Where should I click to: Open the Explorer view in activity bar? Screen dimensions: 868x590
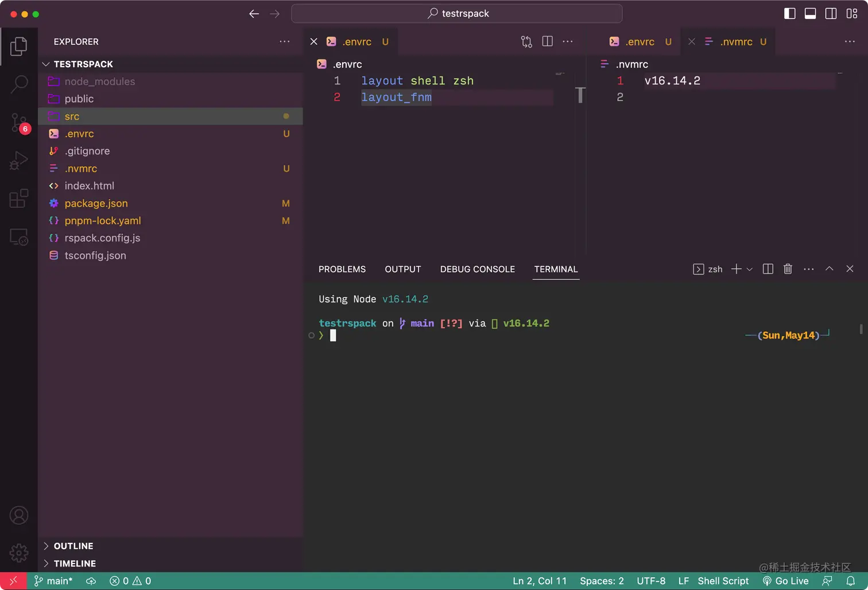pos(19,46)
